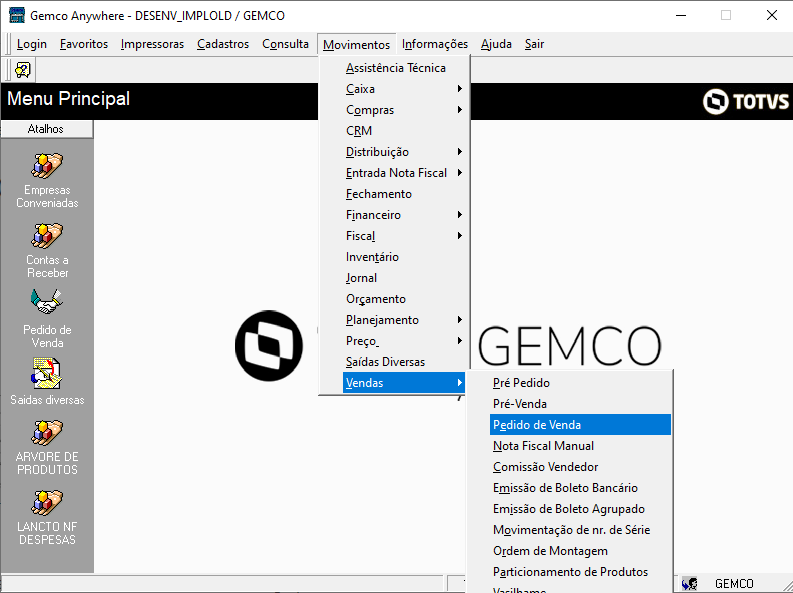Screen dimensions: 793x593
Task: Click GEMCO text in the status bar
Action: point(734,584)
